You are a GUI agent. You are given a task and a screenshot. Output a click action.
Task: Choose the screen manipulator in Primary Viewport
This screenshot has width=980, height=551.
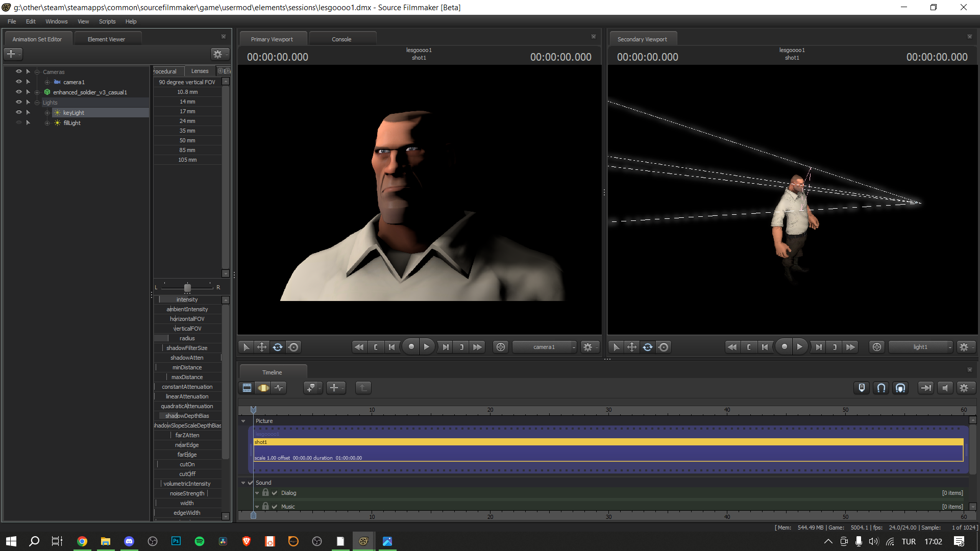293,347
